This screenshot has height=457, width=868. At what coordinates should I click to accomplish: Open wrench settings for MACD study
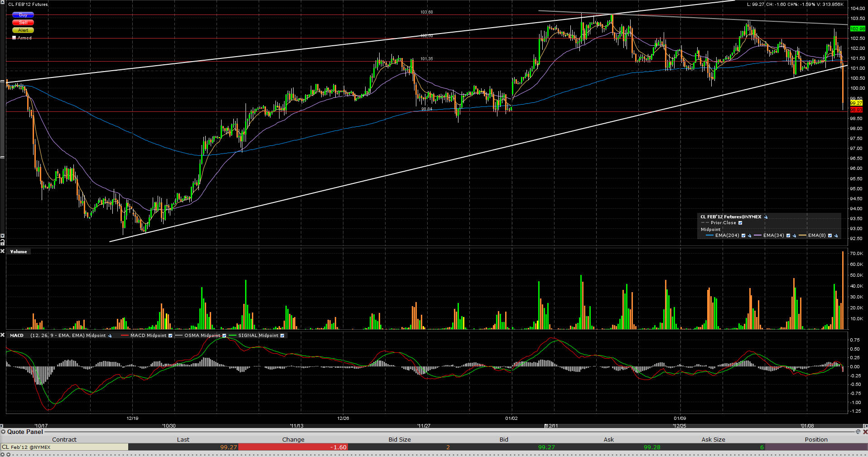110,336
